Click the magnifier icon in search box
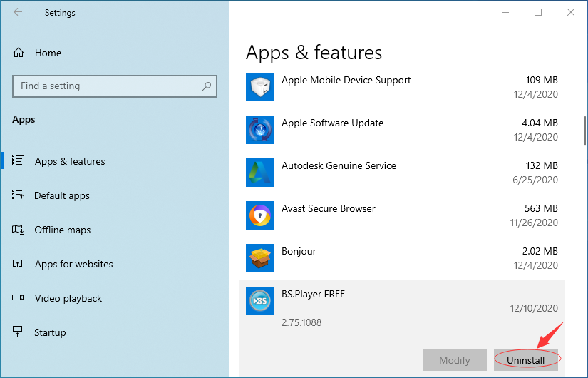This screenshot has height=378, width=588. (x=206, y=86)
